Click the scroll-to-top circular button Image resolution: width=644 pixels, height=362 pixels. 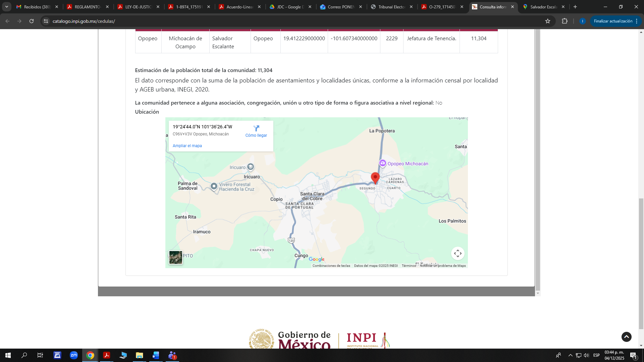pyautogui.click(x=627, y=337)
